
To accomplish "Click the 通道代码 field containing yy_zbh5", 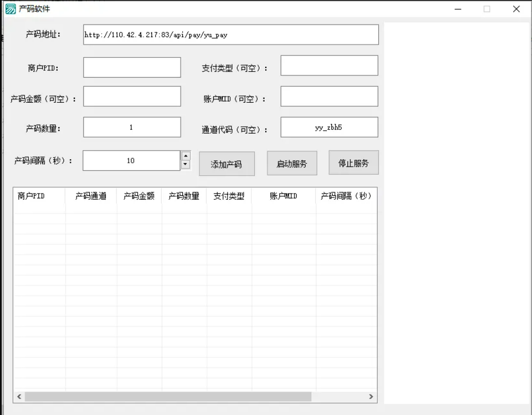I will point(329,127).
